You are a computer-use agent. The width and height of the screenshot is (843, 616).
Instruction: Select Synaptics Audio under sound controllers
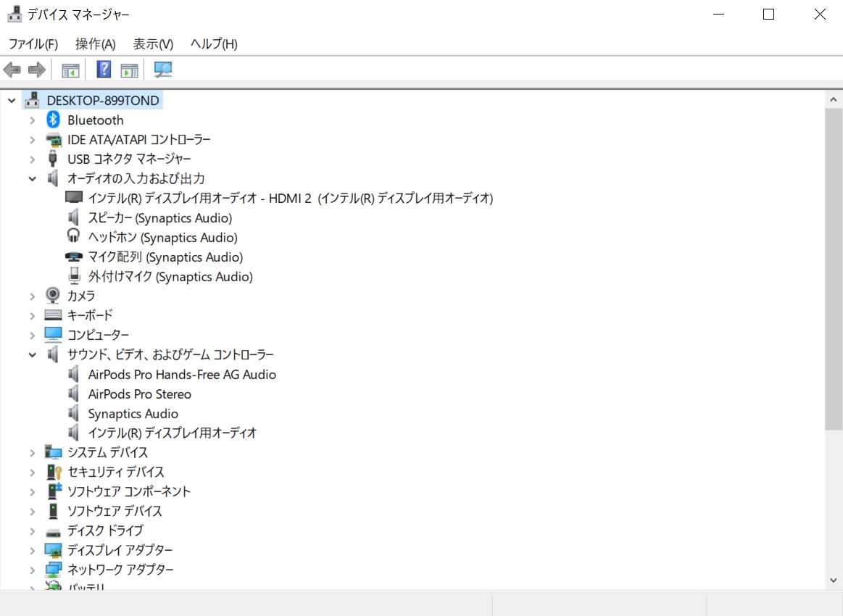tap(133, 413)
